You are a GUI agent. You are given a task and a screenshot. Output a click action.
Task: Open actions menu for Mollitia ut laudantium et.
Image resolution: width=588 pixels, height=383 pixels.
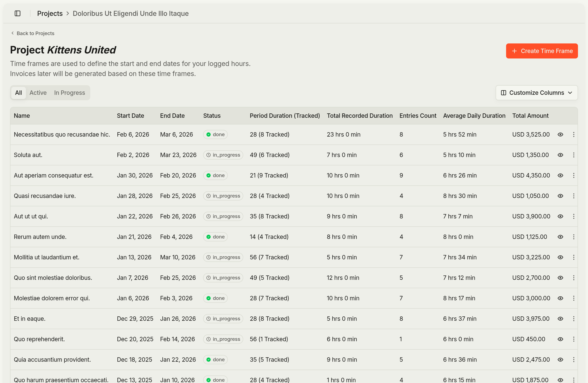coord(574,257)
